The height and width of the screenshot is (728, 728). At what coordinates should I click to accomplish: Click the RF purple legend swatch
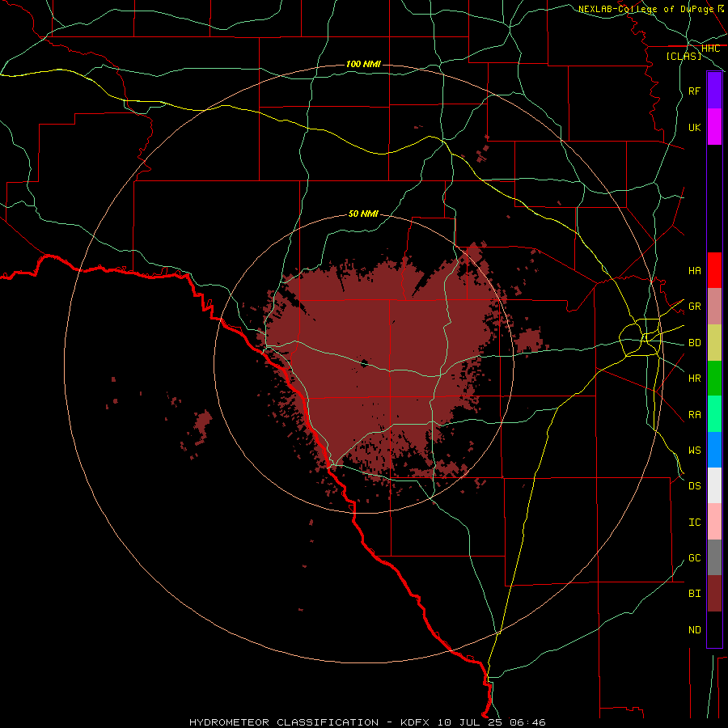(x=714, y=91)
